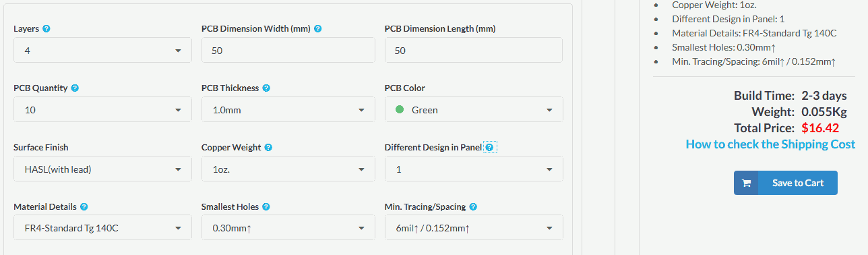Click the Copper Weight help icon
Image resolution: width=868 pixels, height=255 pixels.
268,148
